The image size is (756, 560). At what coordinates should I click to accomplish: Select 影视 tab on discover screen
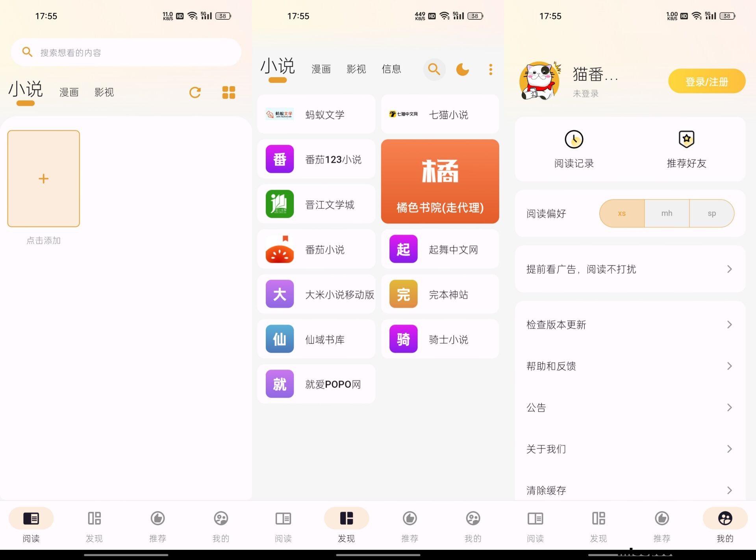[356, 69]
